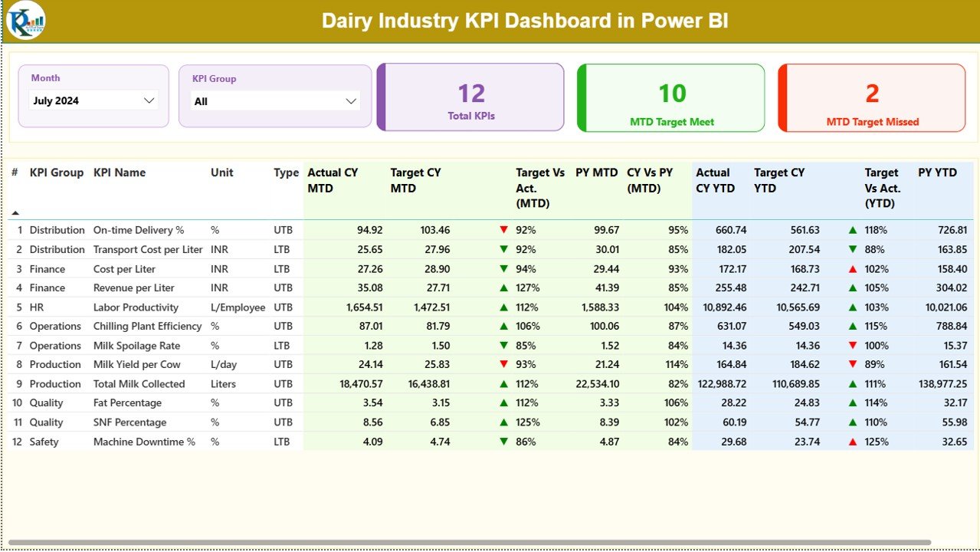Click red triangle for Milk Yield per Cow

pos(504,364)
